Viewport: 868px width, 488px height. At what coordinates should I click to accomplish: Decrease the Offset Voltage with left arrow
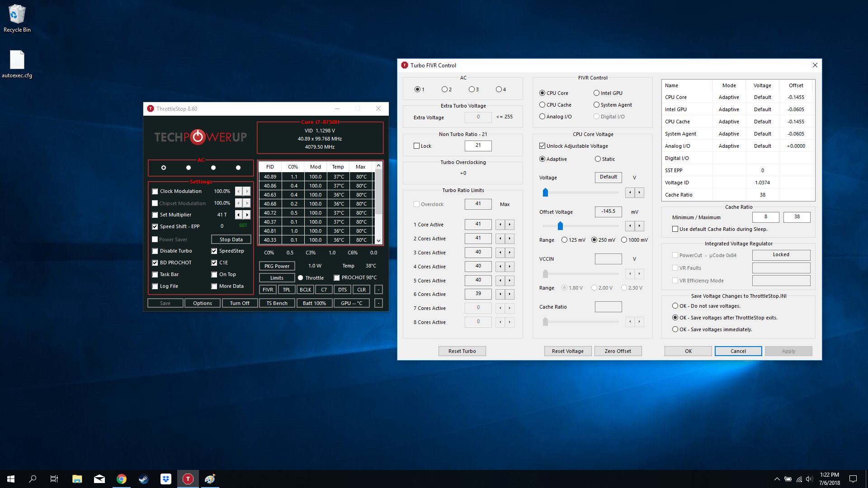point(630,225)
